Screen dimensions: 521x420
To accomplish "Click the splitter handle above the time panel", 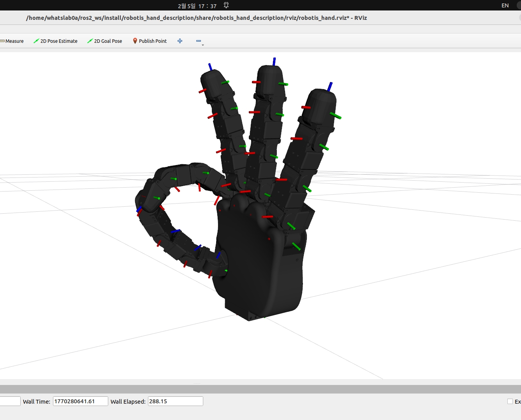I will click(x=197, y=383).
